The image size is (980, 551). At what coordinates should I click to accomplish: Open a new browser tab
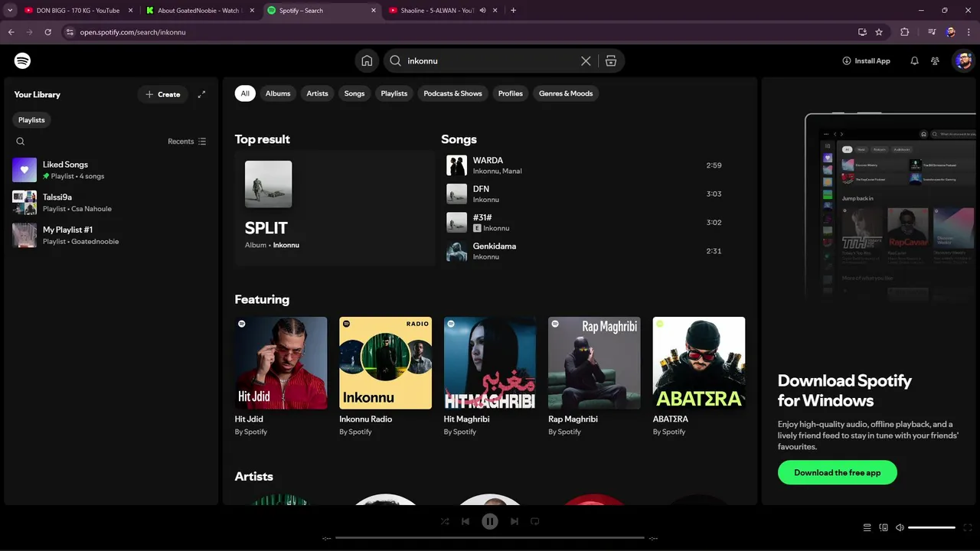[513, 11]
